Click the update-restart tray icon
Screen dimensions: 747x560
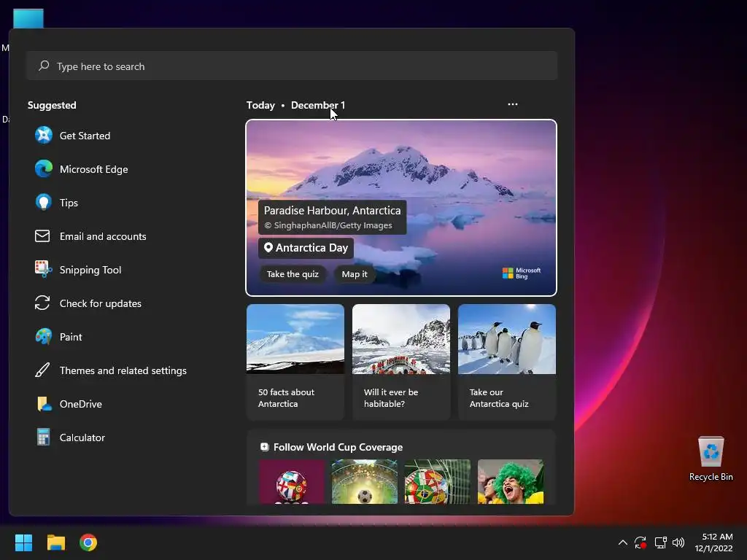pyautogui.click(x=640, y=542)
